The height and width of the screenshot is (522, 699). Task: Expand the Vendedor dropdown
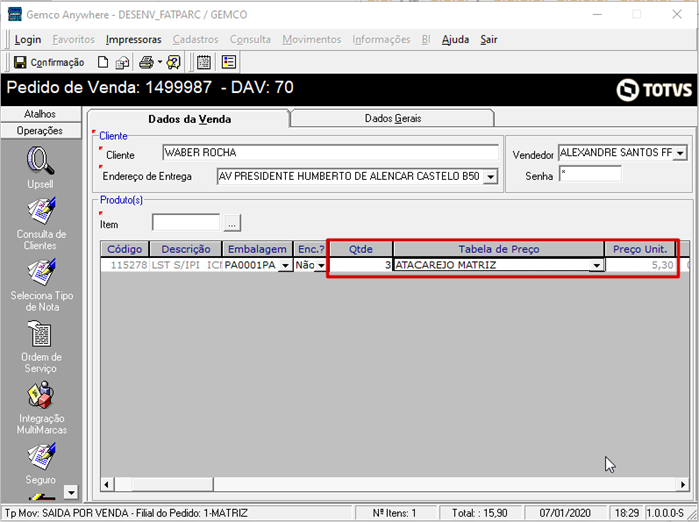click(x=680, y=153)
